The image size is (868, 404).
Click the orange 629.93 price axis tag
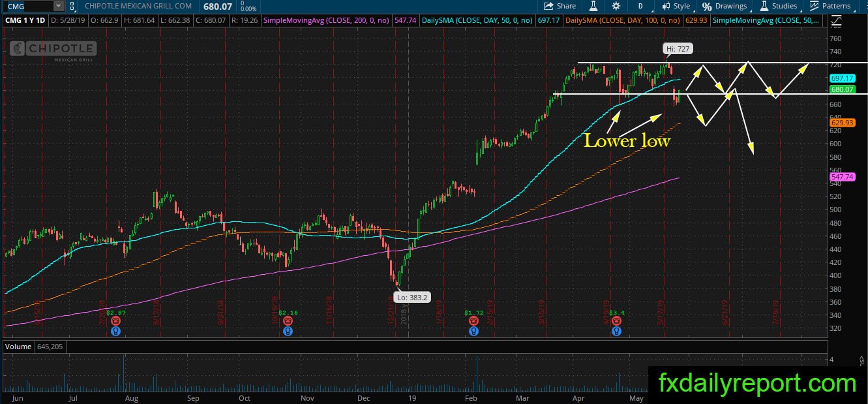tap(841, 122)
